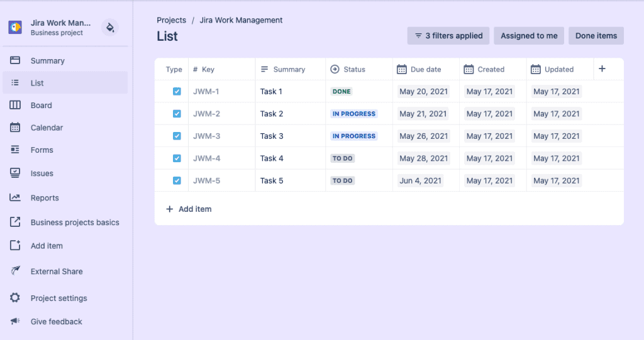
Task: Open the 3 filters applied dropdown
Action: pos(448,36)
